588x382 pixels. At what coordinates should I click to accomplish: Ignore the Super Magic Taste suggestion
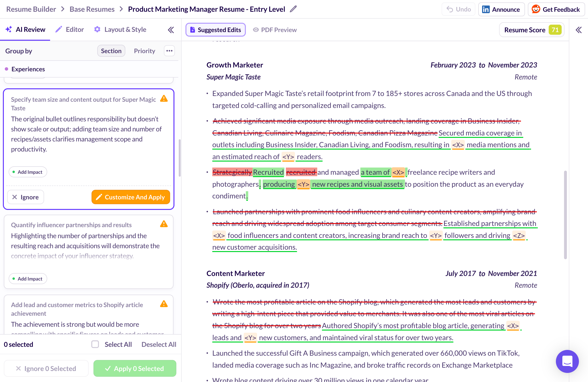pyautogui.click(x=25, y=197)
